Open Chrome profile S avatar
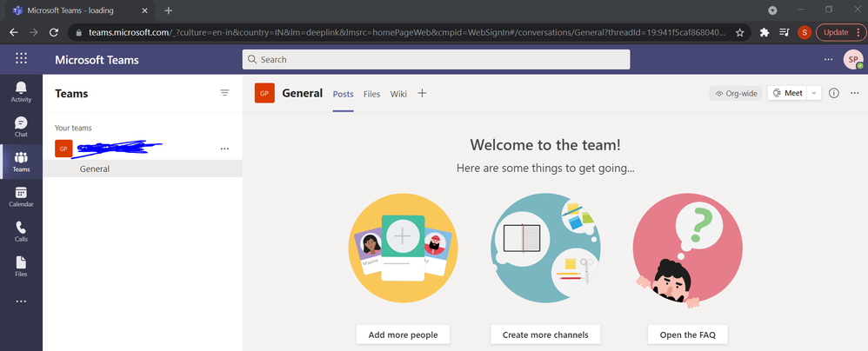Viewport: 868px width, 351px height. [x=805, y=32]
